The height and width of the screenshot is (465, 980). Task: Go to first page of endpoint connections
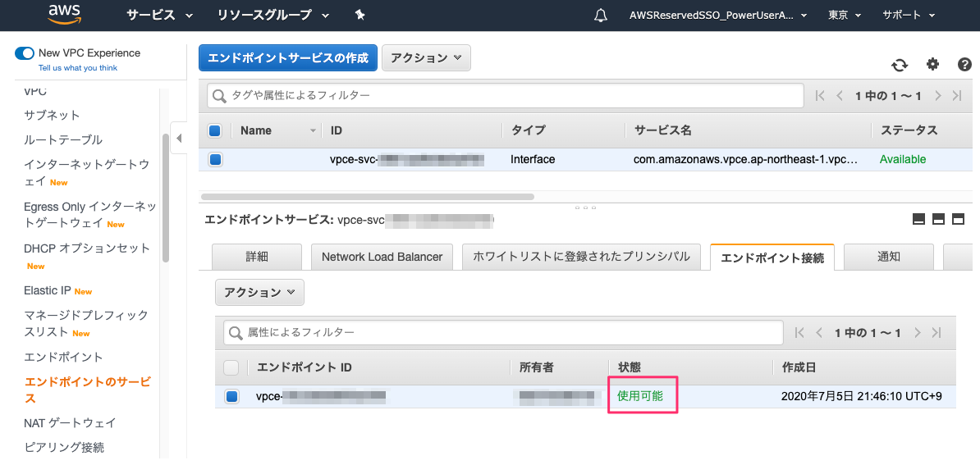[799, 333]
